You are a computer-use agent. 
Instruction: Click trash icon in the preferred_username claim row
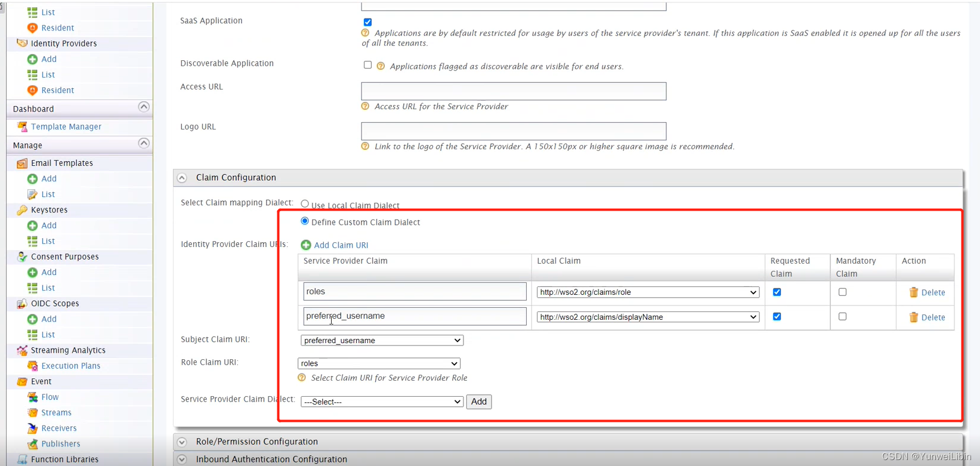(x=913, y=317)
